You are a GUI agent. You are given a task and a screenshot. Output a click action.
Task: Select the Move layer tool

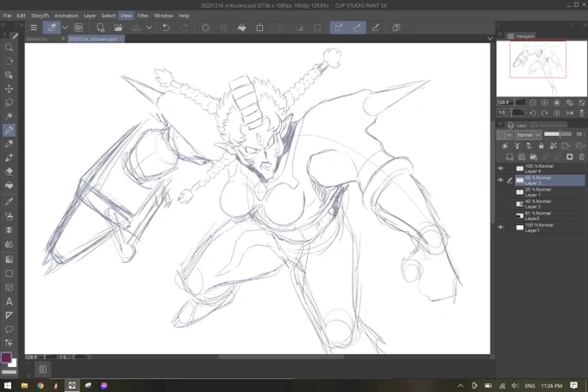coord(9,88)
